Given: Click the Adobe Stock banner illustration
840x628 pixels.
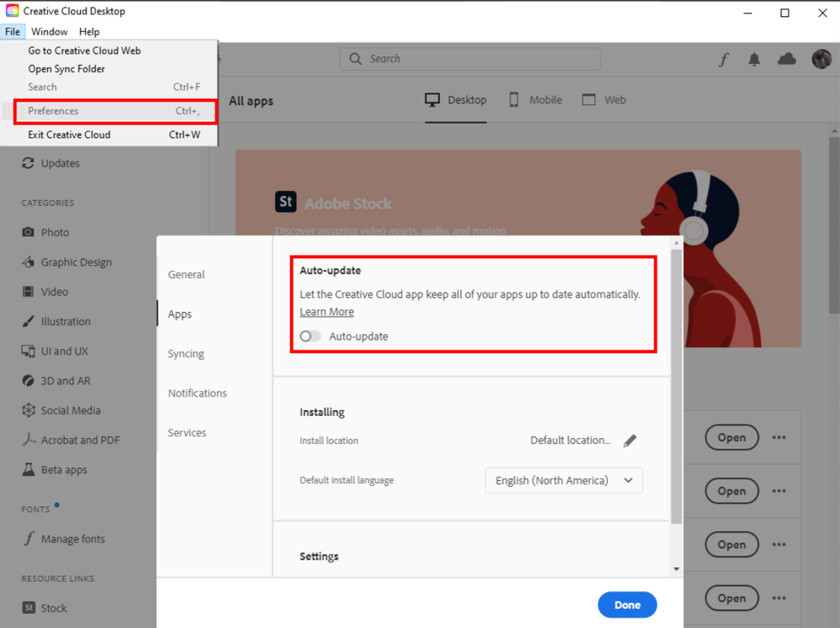Looking at the screenshot, I should pos(700,259).
